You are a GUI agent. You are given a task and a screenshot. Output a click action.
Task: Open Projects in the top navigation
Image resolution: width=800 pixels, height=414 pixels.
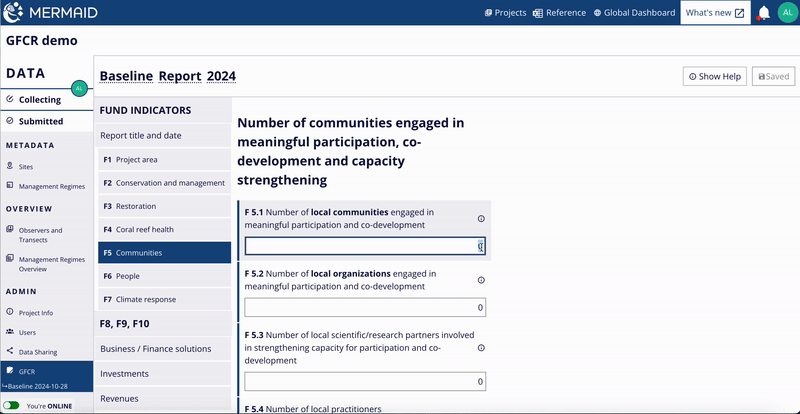pyautogui.click(x=506, y=13)
